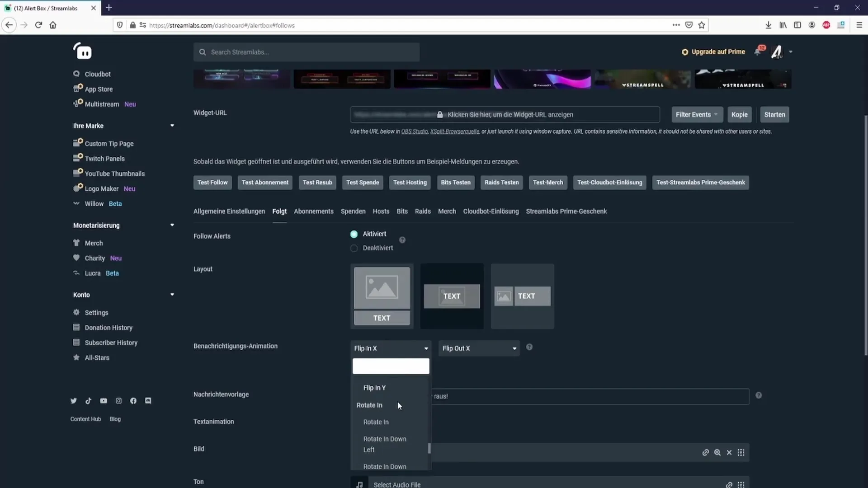Click the Starten button

775,115
